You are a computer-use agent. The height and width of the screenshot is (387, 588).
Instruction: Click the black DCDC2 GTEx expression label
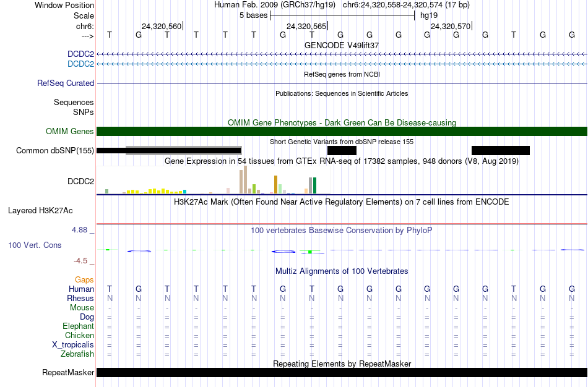tap(80, 181)
